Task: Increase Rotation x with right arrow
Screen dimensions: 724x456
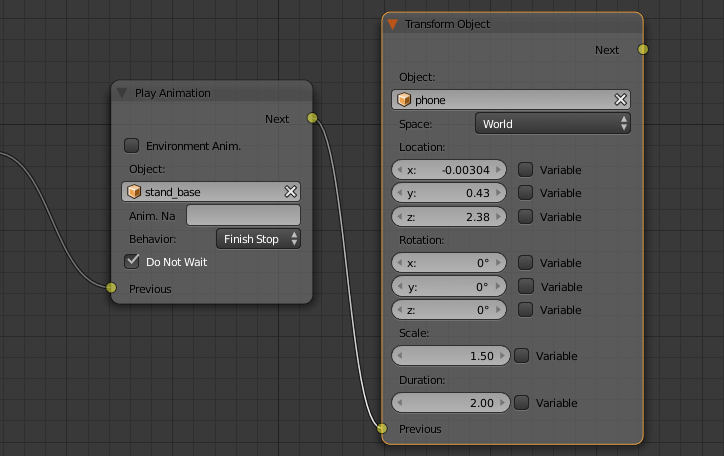Action: point(499,263)
